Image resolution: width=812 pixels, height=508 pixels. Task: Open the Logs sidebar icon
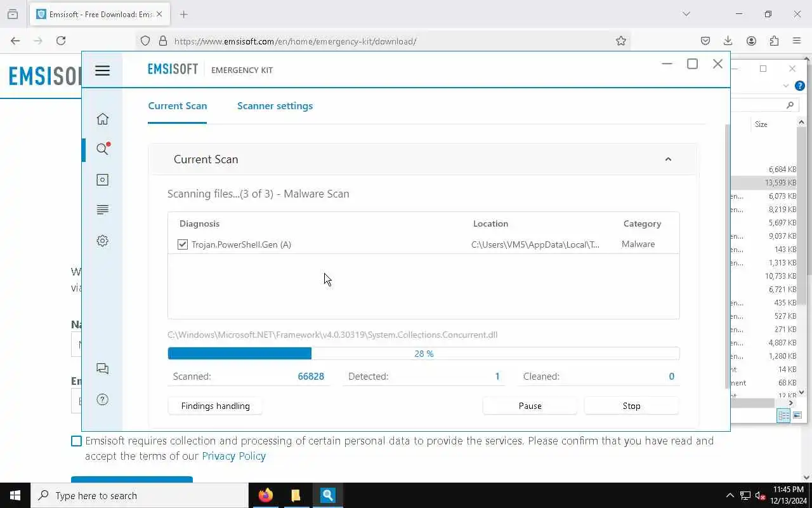pyautogui.click(x=102, y=210)
